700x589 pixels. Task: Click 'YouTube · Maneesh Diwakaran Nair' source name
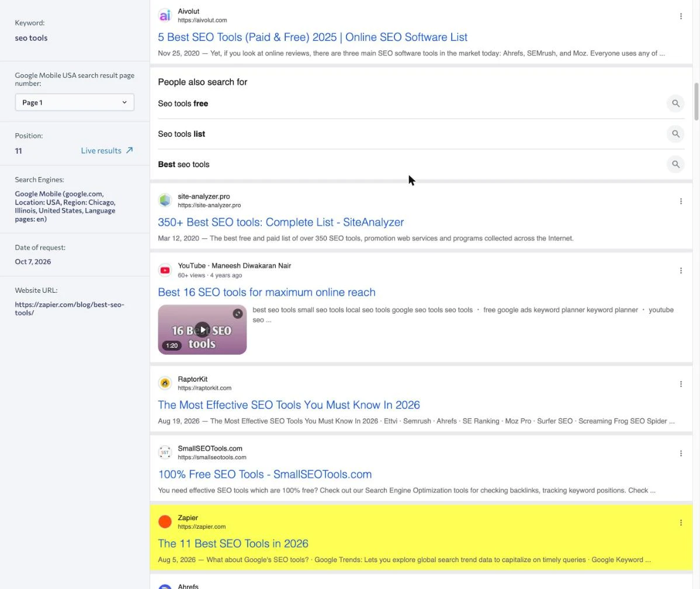[234, 266]
